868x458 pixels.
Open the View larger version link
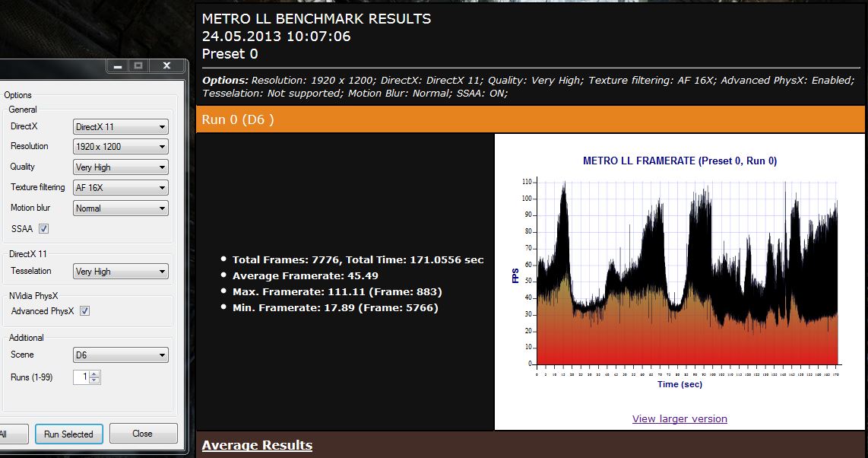[x=680, y=418]
